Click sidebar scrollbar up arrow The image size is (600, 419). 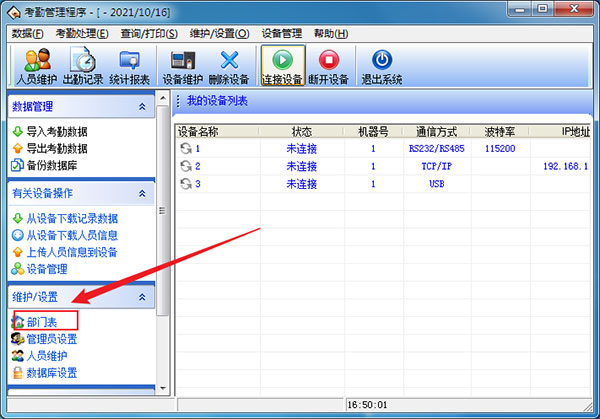(163, 98)
